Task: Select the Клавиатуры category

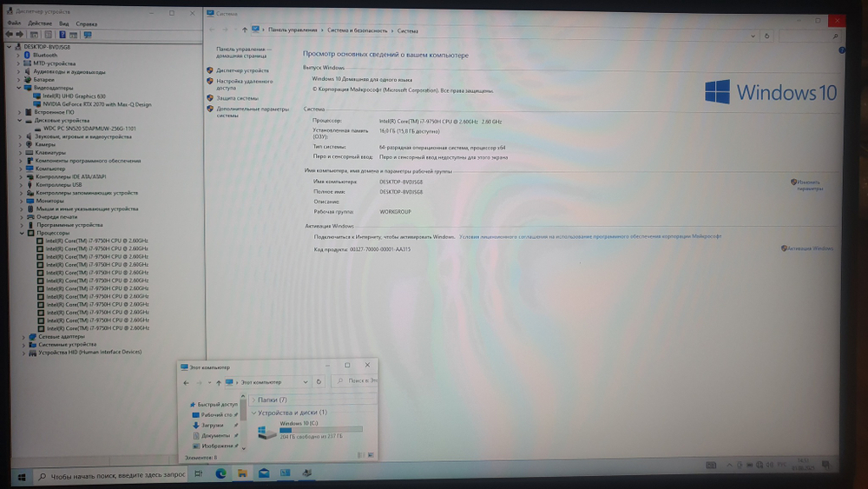Action: coord(49,152)
